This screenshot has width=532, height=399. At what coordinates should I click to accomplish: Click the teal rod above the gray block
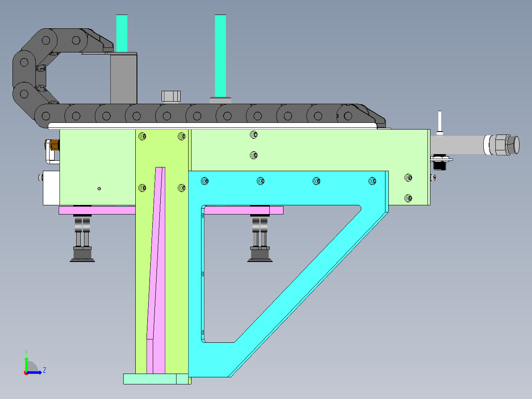click(x=122, y=33)
